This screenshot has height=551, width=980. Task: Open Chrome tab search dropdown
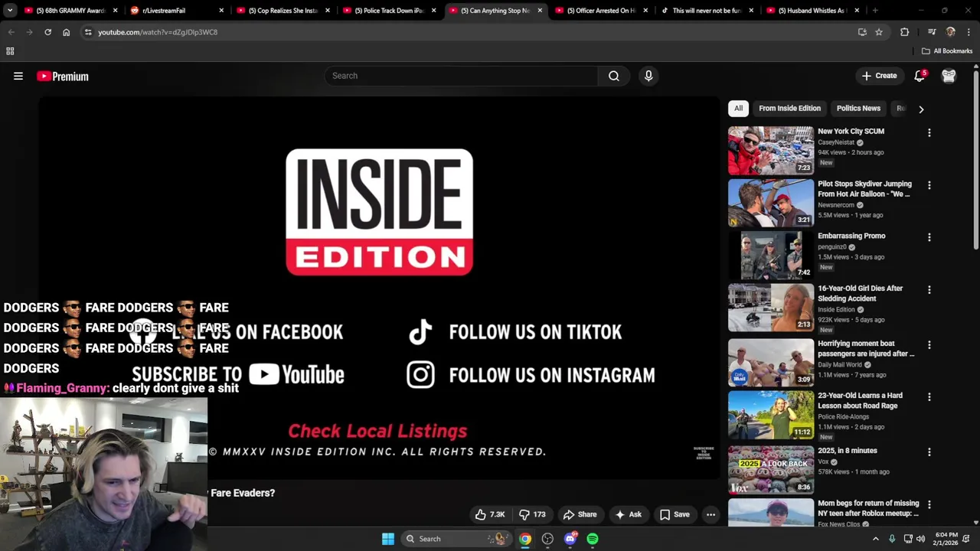coord(9,11)
